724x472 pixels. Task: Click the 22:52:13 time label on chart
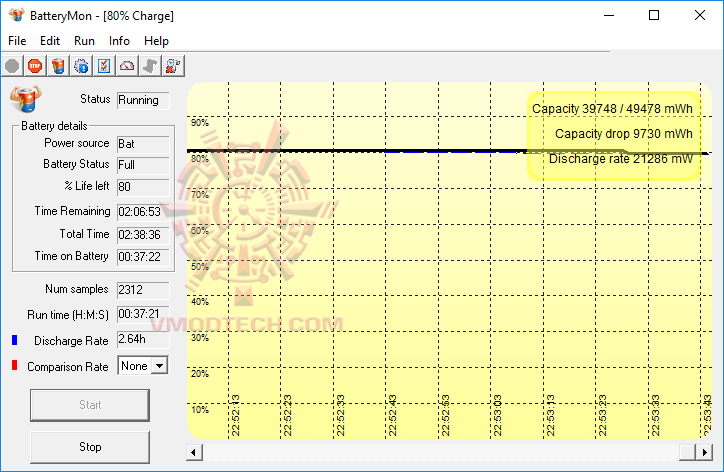(235, 415)
